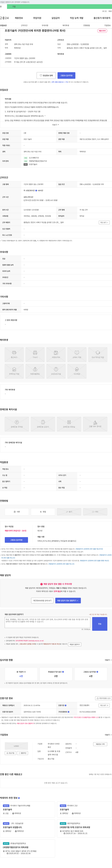The width and height of the screenshot is (112, 868).
Task: Click the question text box for 채용 담당자
Action: tap(47, 622)
